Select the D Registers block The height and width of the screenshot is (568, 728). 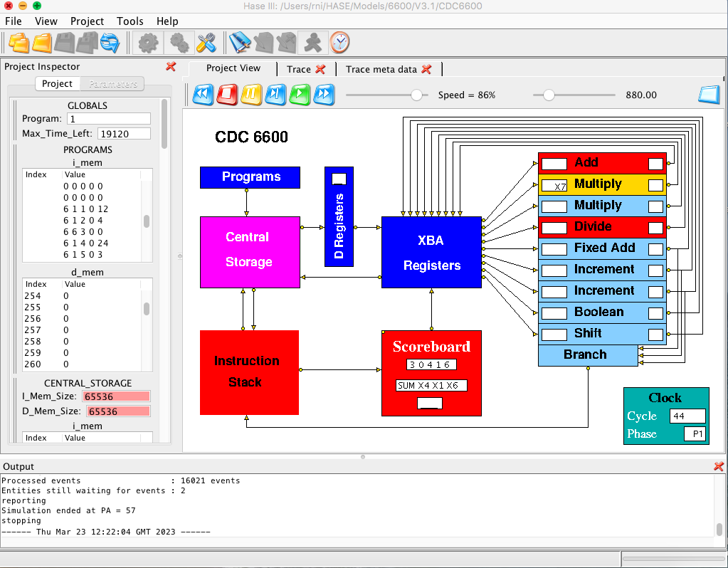[339, 216]
